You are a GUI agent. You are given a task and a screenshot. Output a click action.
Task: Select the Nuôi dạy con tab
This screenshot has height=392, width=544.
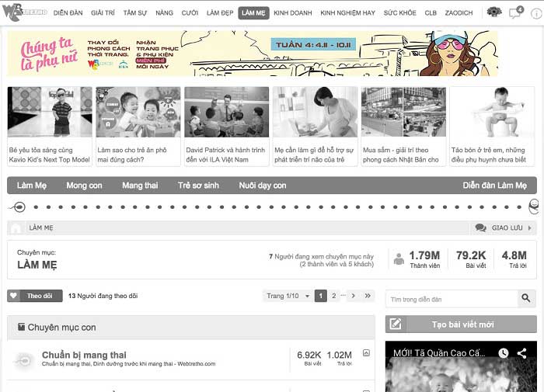click(x=263, y=186)
